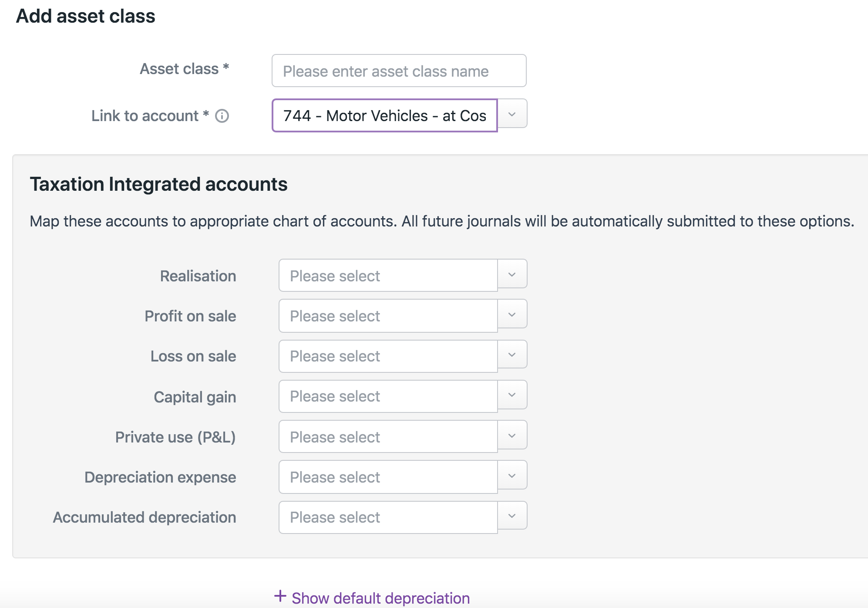868x608 pixels.
Task: Expand the Capital gain dropdown arrow
Action: tap(512, 395)
